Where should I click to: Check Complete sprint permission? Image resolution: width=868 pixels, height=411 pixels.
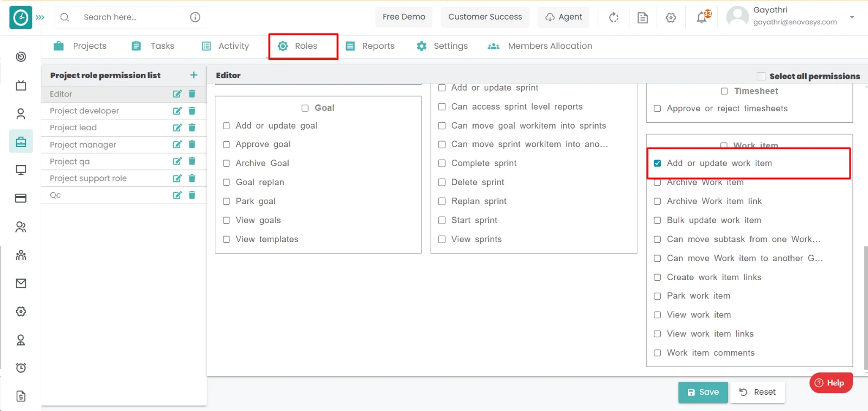pyautogui.click(x=442, y=163)
